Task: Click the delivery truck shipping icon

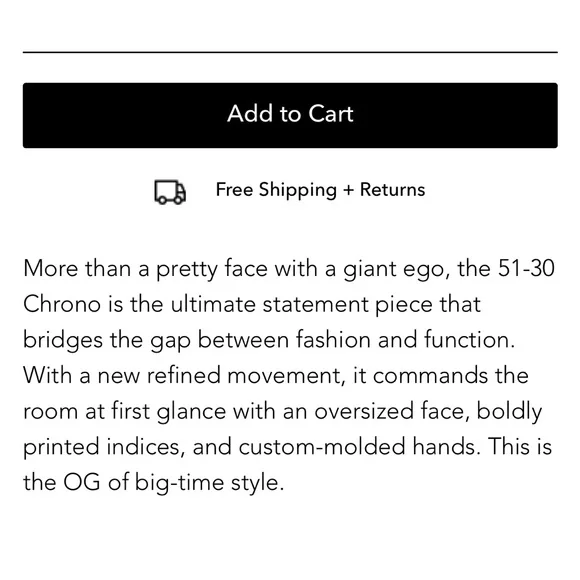Action: (x=170, y=192)
